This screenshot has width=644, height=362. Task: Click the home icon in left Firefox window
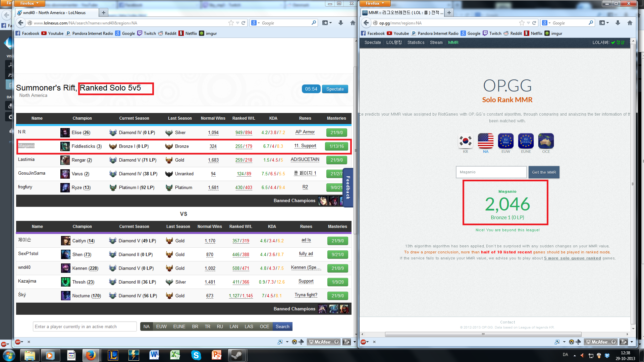click(353, 23)
